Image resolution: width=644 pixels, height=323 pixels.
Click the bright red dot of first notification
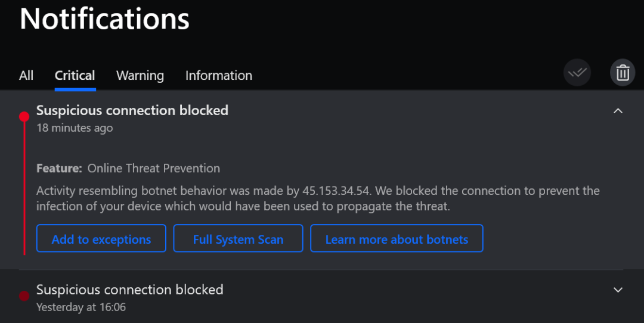24,116
